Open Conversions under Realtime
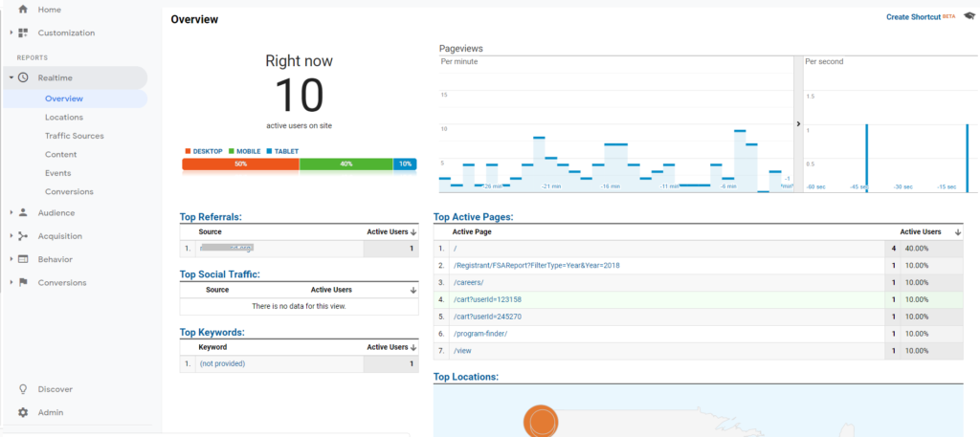The image size is (980, 437). (x=69, y=191)
